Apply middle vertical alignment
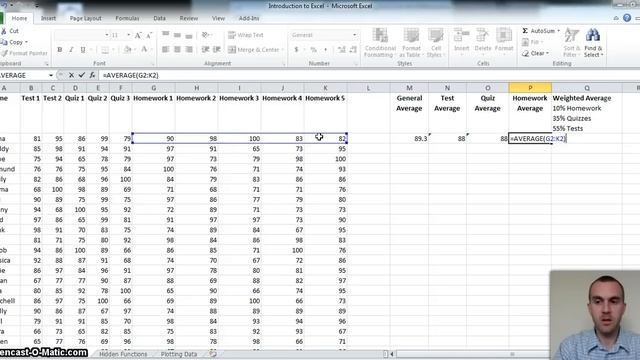The height and width of the screenshot is (360, 640). [x=177, y=35]
